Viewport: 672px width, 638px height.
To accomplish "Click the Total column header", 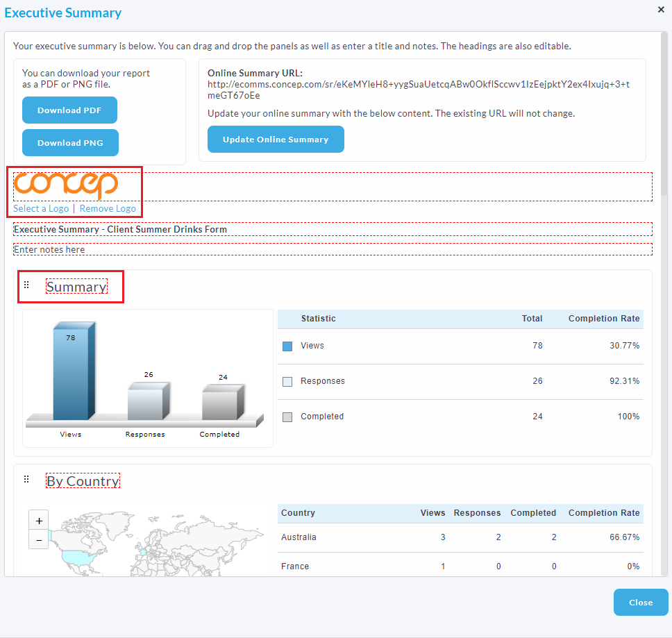I will (x=532, y=319).
